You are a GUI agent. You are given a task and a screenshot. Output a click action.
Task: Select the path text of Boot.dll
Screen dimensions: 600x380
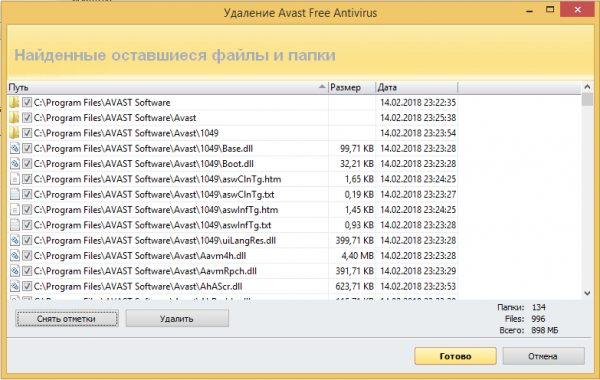pyautogui.click(x=143, y=164)
